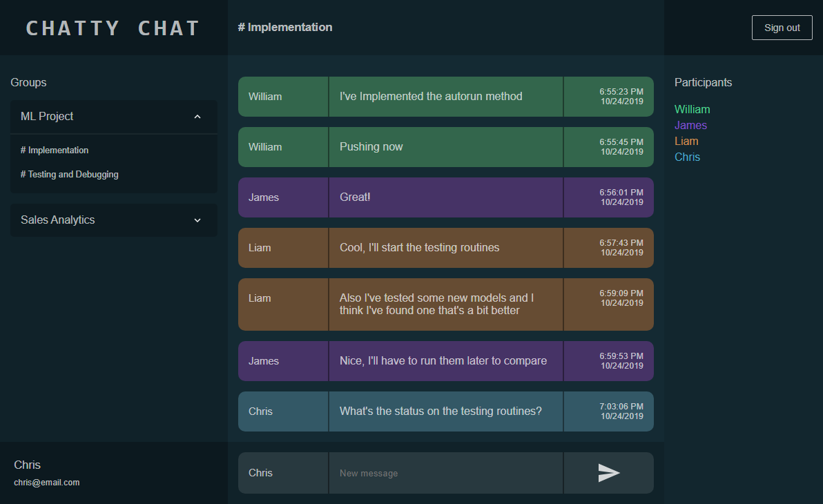The width and height of the screenshot is (823, 504).
Task: Click James's 'Great!' message
Action: point(355,197)
